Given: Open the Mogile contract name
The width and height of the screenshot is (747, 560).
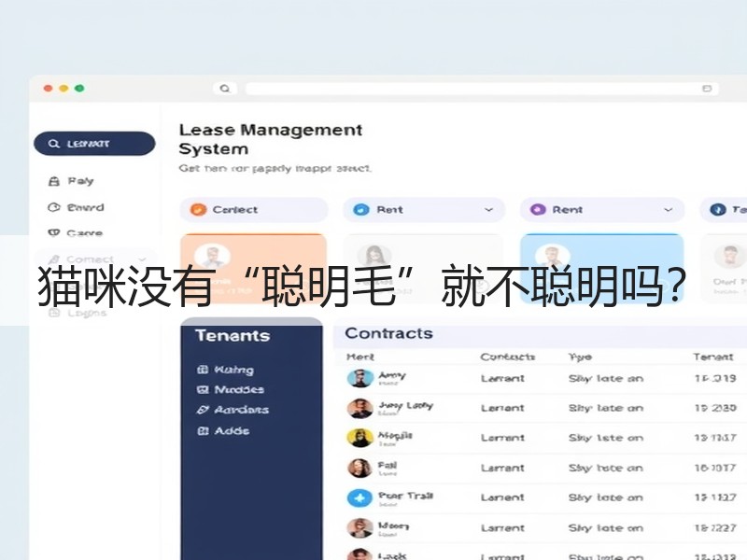Looking at the screenshot, I should [x=395, y=435].
